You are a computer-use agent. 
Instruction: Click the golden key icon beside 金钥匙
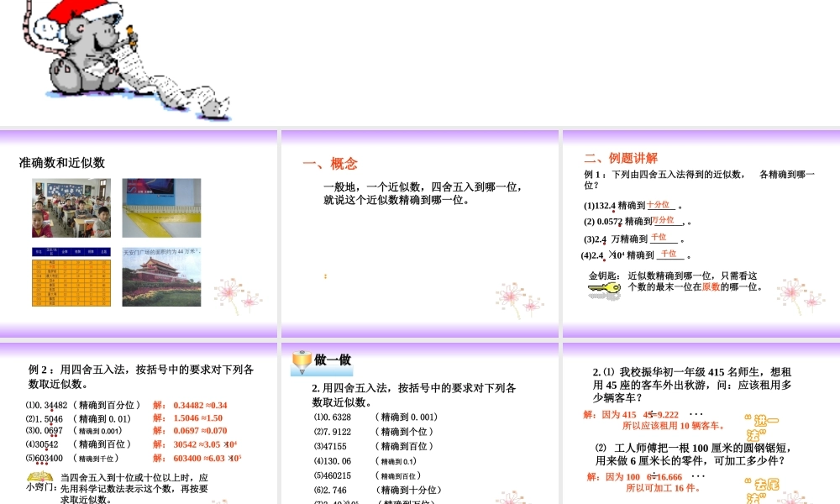point(604,289)
